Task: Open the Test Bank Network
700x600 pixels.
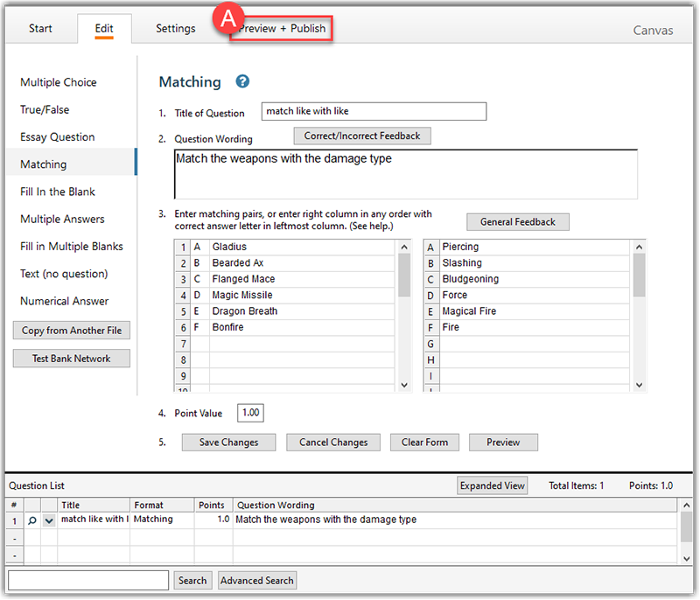Action: pyautogui.click(x=72, y=359)
